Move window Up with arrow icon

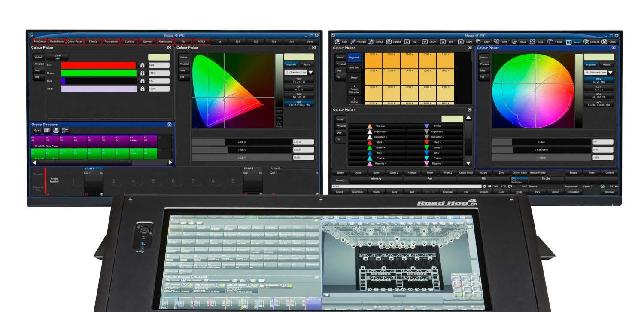coord(407,42)
